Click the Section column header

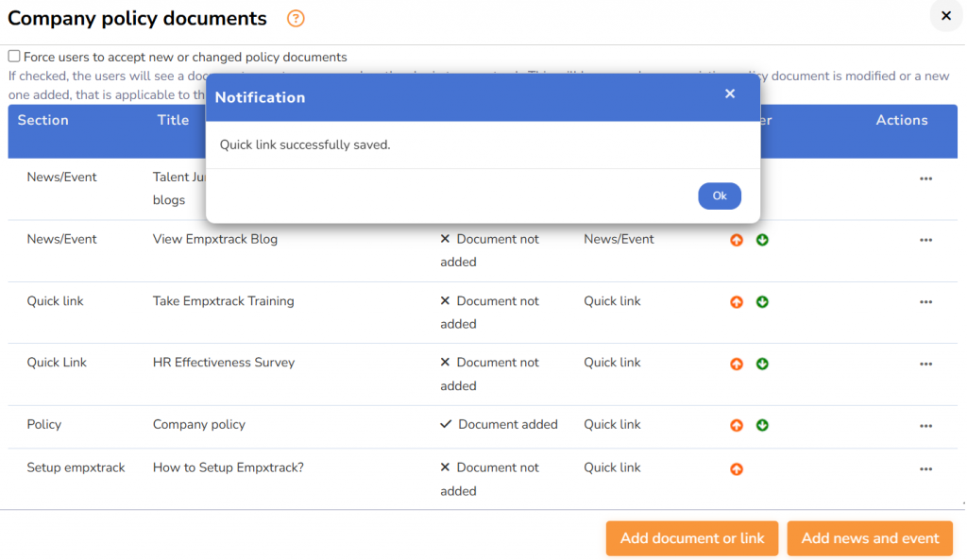(43, 120)
